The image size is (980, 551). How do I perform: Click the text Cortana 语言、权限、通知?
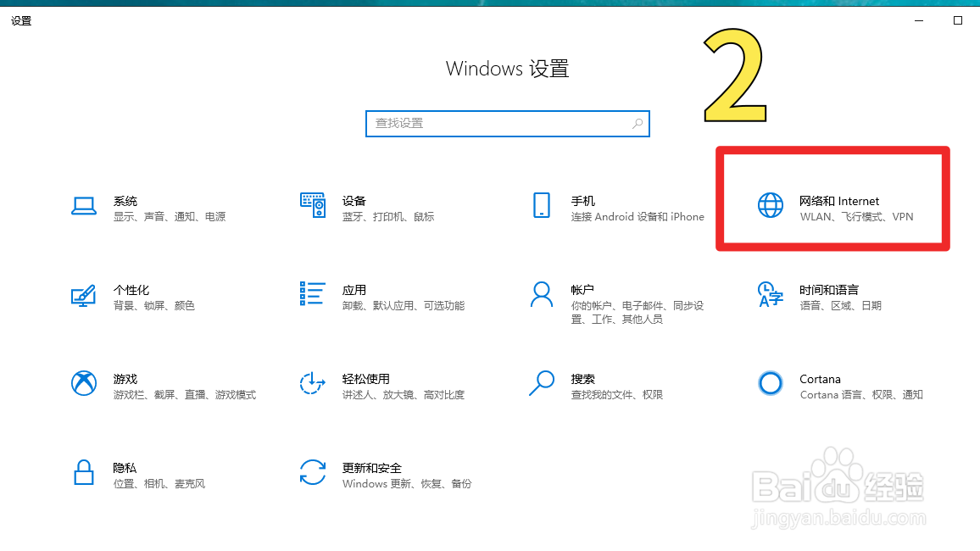click(861, 395)
